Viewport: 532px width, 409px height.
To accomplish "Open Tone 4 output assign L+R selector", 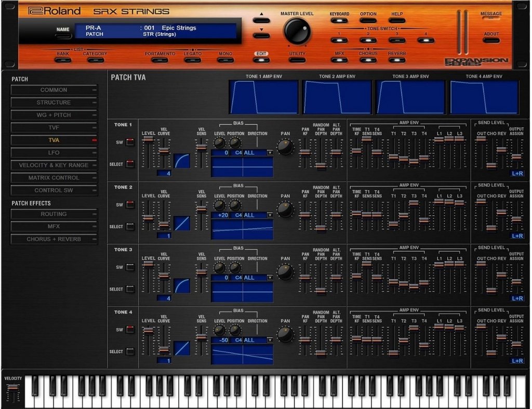I will coord(517,361).
